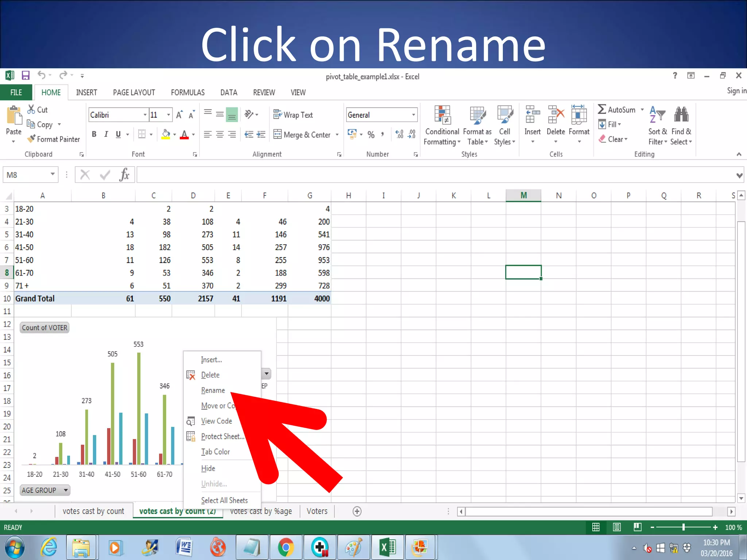Click the Copy button
The width and height of the screenshot is (747, 560).
(x=40, y=125)
